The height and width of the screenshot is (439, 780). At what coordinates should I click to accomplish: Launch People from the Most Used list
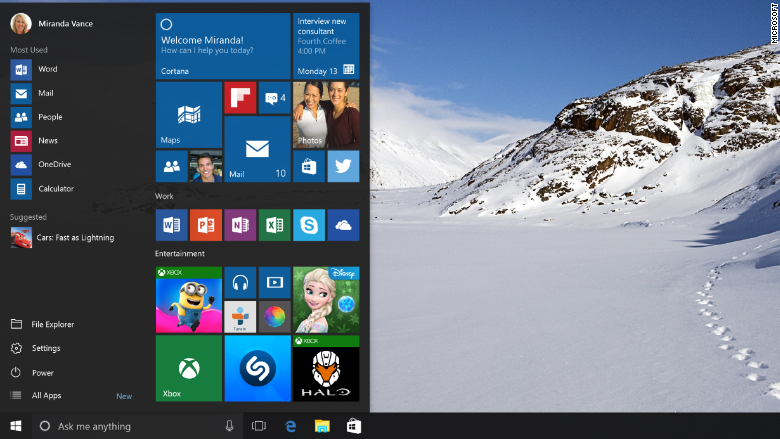click(x=37, y=117)
